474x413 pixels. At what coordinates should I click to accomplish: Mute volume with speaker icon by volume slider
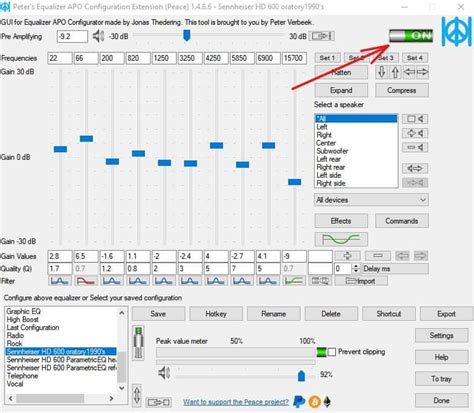[x=164, y=373]
